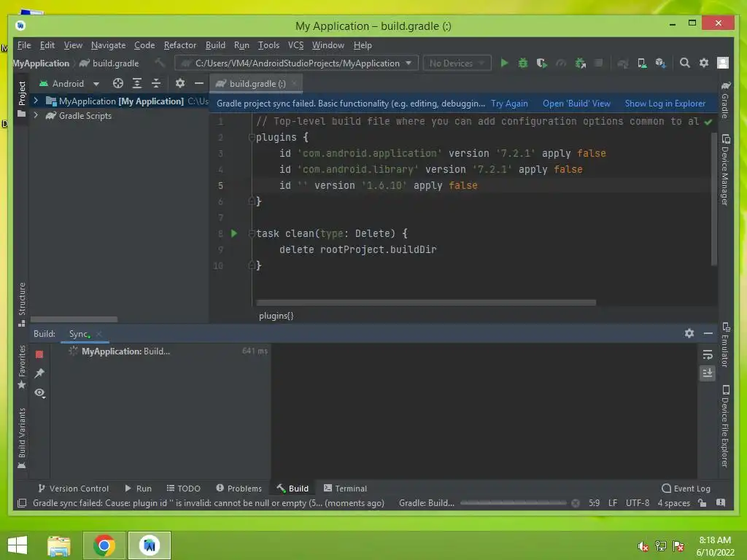
Task: Open the Gradle side panel
Action: (x=725, y=99)
